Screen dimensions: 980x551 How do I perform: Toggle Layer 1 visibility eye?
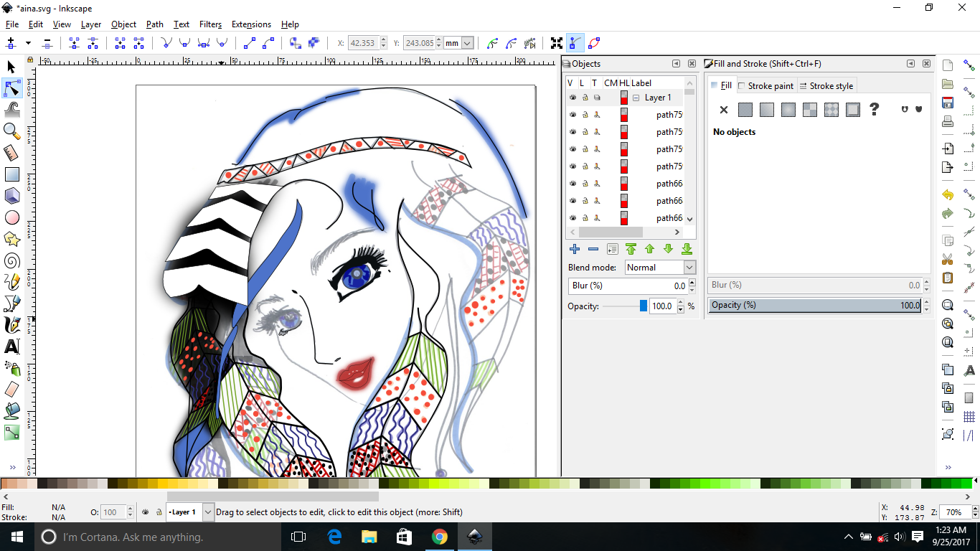[x=573, y=98]
